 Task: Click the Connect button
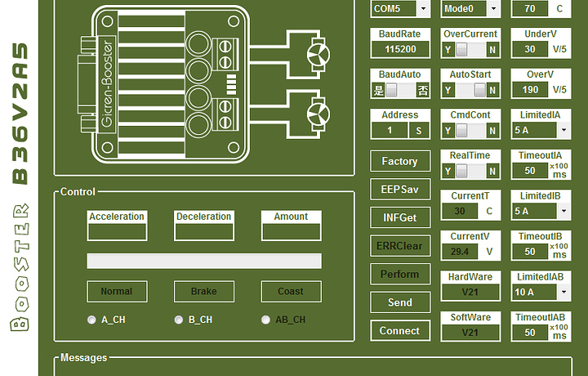pos(400,331)
